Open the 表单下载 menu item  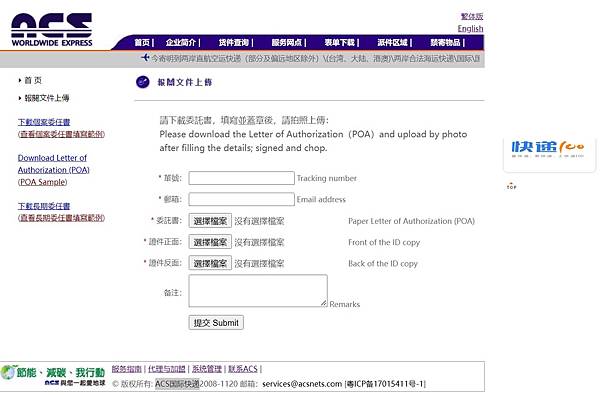coord(340,42)
